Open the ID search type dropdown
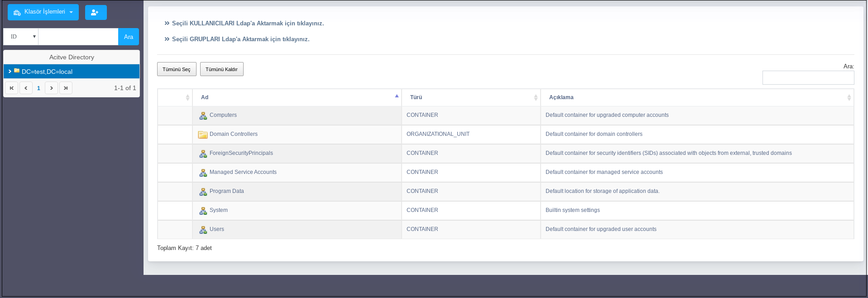 coord(21,37)
